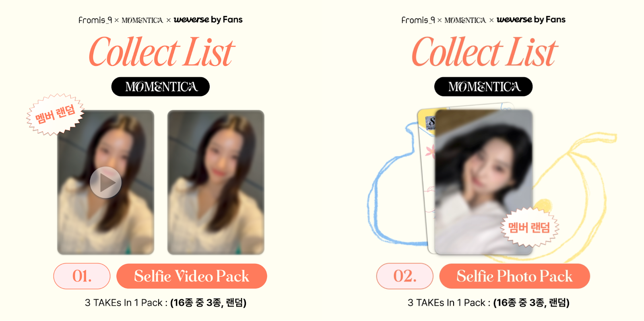Click the left MOMENTICA black badge
644x321 pixels.
point(161,86)
